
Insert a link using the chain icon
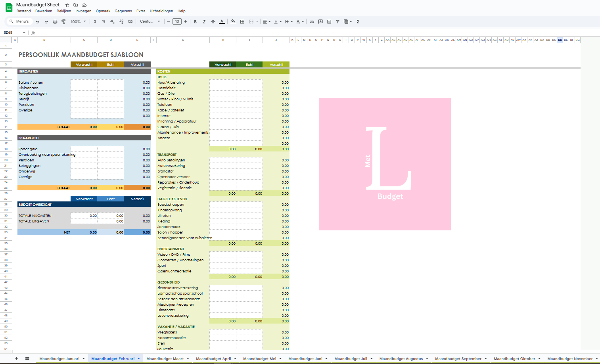point(312,22)
